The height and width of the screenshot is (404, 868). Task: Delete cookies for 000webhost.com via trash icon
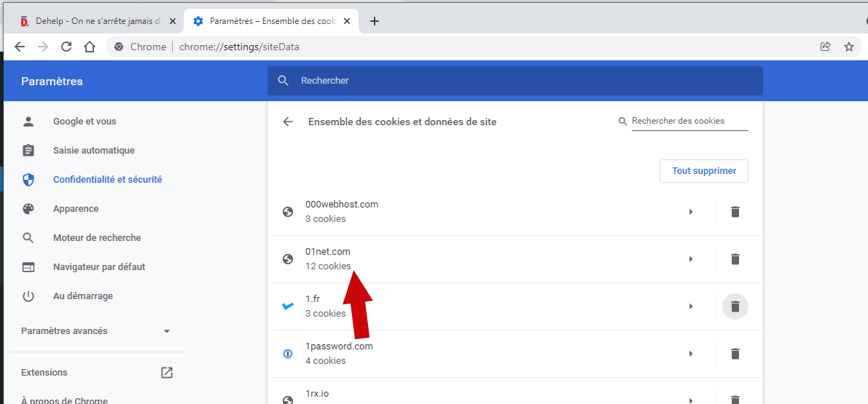click(735, 212)
